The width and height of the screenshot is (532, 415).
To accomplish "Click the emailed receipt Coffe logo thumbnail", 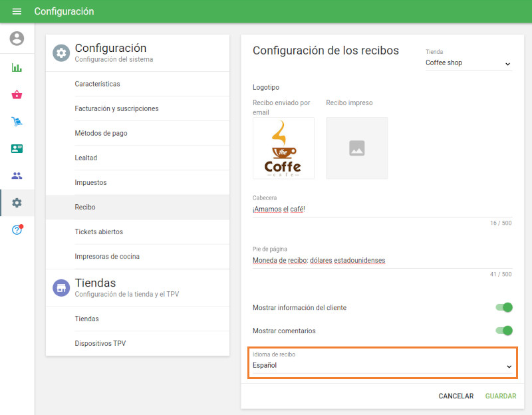I will click(x=283, y=148).
